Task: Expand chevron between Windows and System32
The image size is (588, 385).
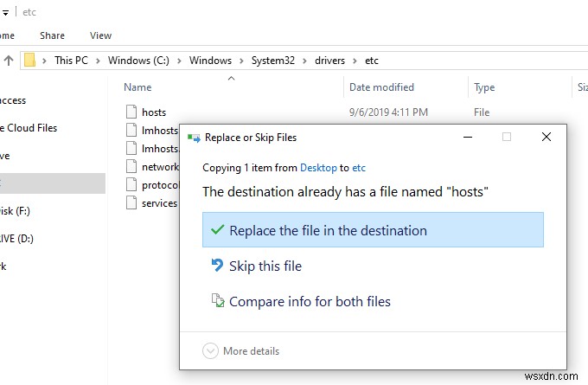Action: click(x=241, y=61)
